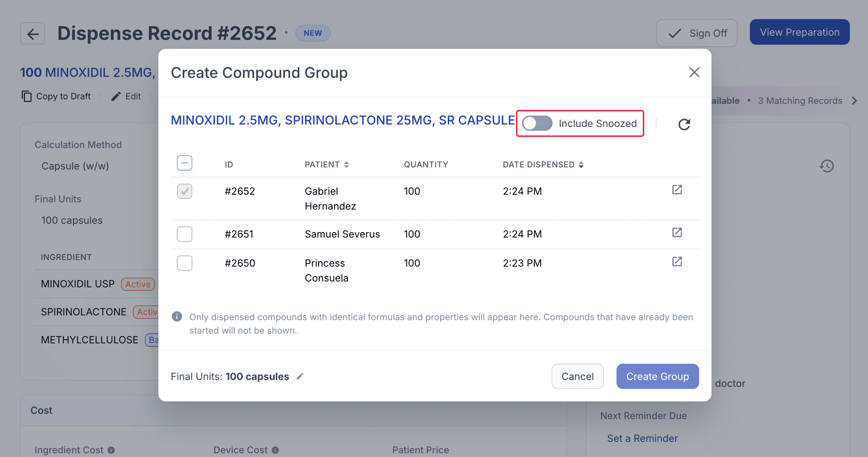The image size is (868, 457).
Task: Show Ingredient Cost info tooltip
Action: (111, 450)
